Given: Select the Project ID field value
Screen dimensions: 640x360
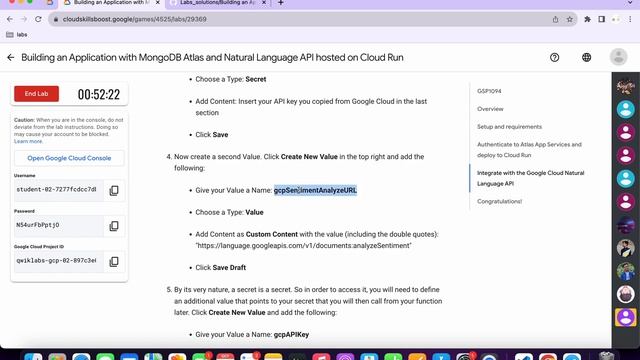Looking at the screenshot, I should [58, 261].
